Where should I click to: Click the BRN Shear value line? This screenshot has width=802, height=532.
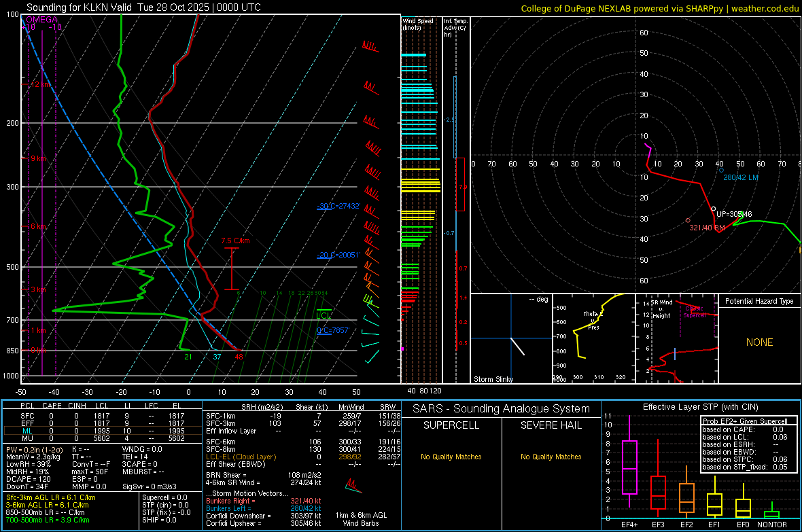click(264, 475)
